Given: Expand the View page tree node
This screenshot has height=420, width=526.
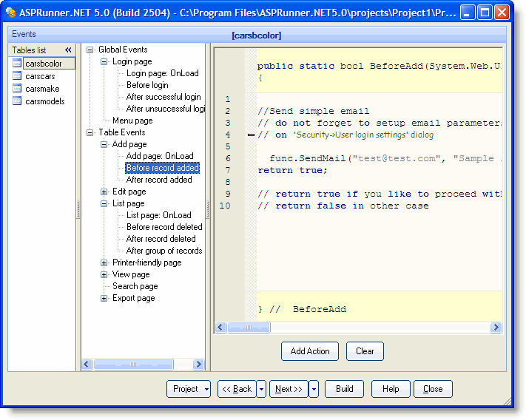Looking at the screenshot, I should tap(104, 274).
